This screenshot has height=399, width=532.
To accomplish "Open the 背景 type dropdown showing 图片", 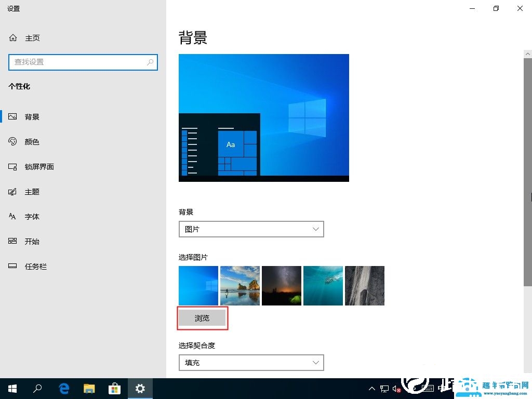I will 251,229.
